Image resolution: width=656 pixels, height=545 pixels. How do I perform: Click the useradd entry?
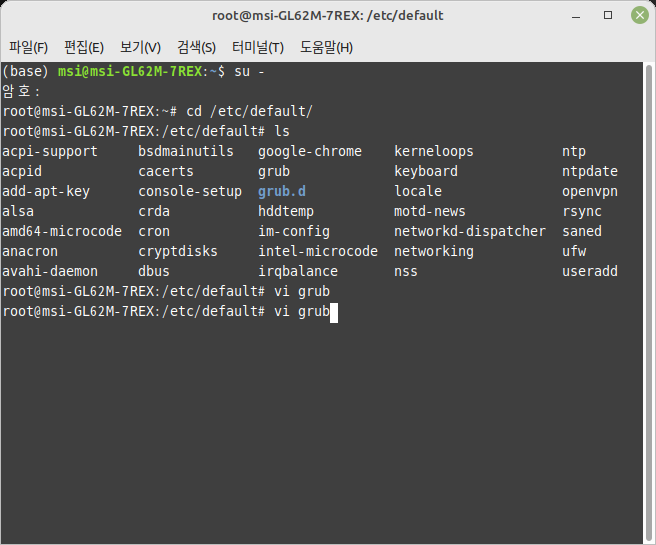(590, 271)
